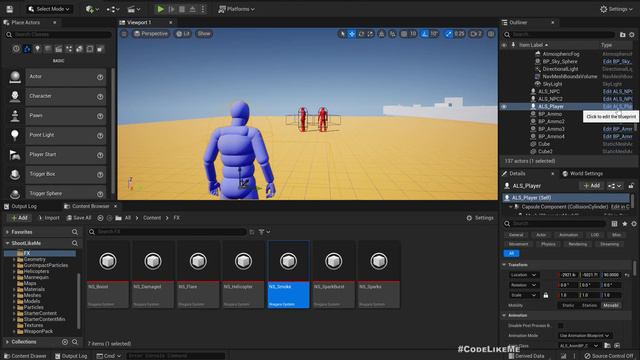Toggle Disable Post Process Blueprint checkbox
640x360 pixels.
tap(561, 326)
